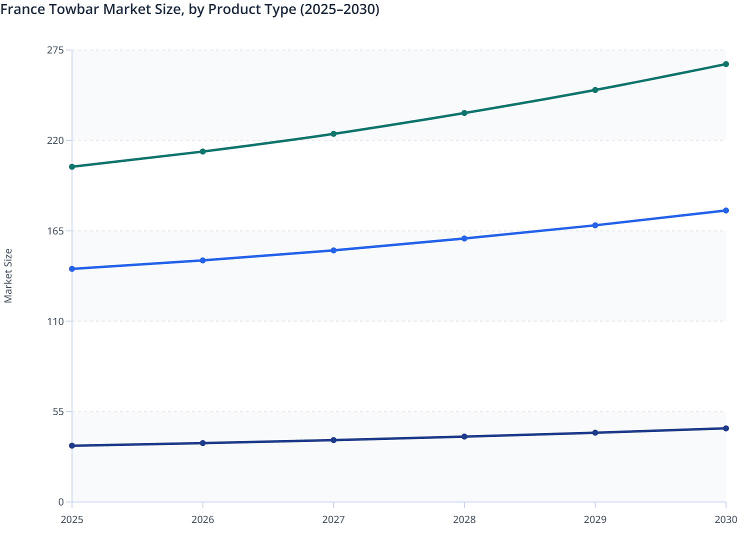Select the 2025 blue series data point
The image size is (754, 560).
click(x=72, y=268)
